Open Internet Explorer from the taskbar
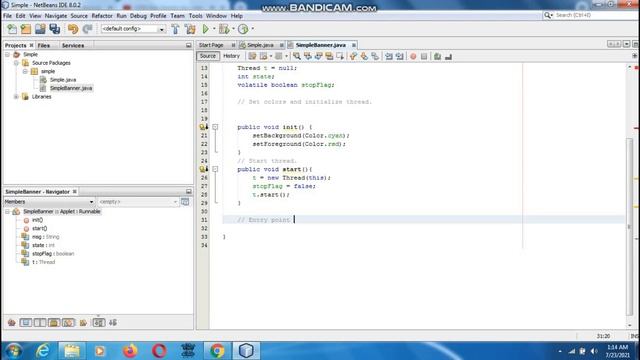 (x=42, y=351)
